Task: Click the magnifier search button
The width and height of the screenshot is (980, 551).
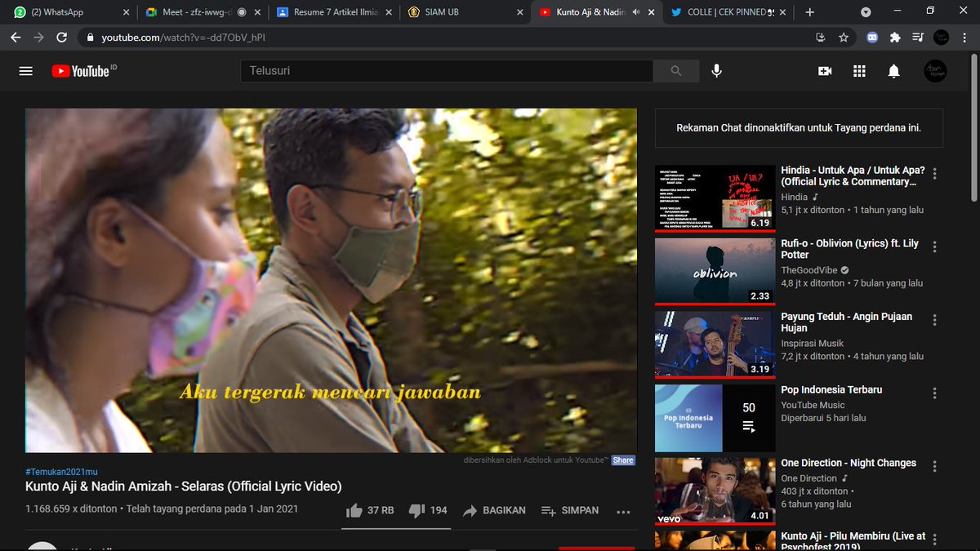Action: 675,71
